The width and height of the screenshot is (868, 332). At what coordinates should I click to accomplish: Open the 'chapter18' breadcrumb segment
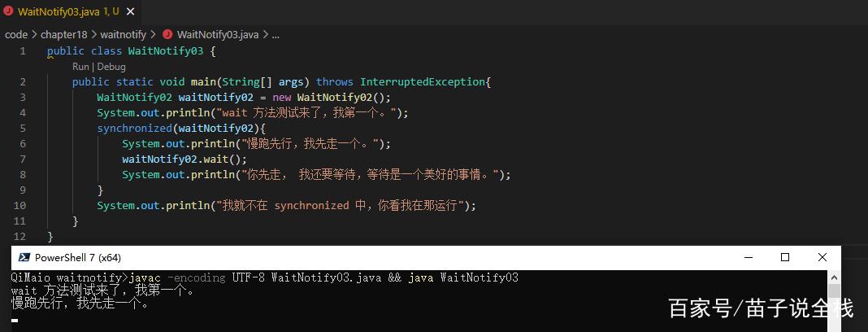coord(63,34)
